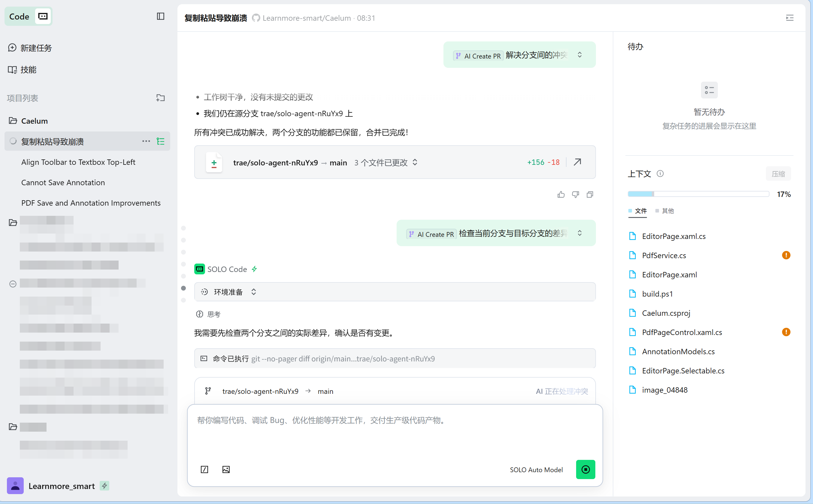Click the thumbs down feedback icon
813x504 pixels.
[x=575, y=194]
